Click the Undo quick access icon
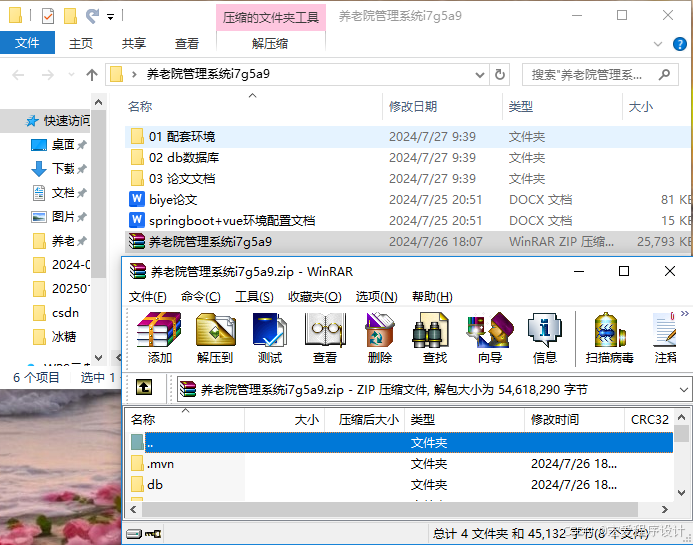The image size is (693, 545). point(92,16)
